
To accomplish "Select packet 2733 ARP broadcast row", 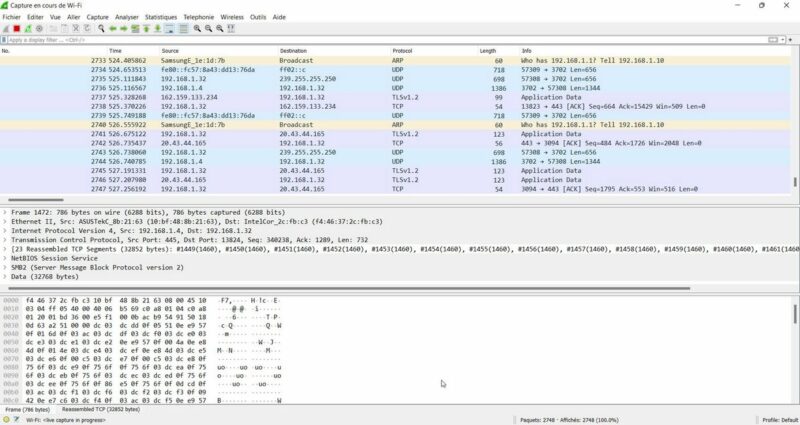I will click(396, 60).
